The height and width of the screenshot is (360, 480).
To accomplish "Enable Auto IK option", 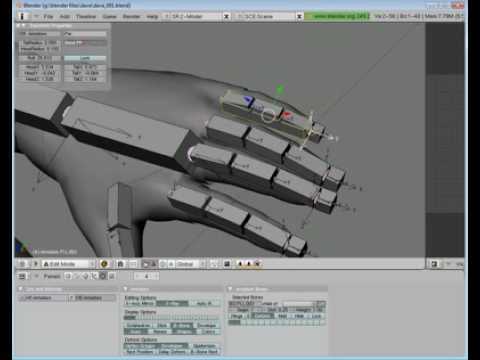I will [x=204, y=303].
